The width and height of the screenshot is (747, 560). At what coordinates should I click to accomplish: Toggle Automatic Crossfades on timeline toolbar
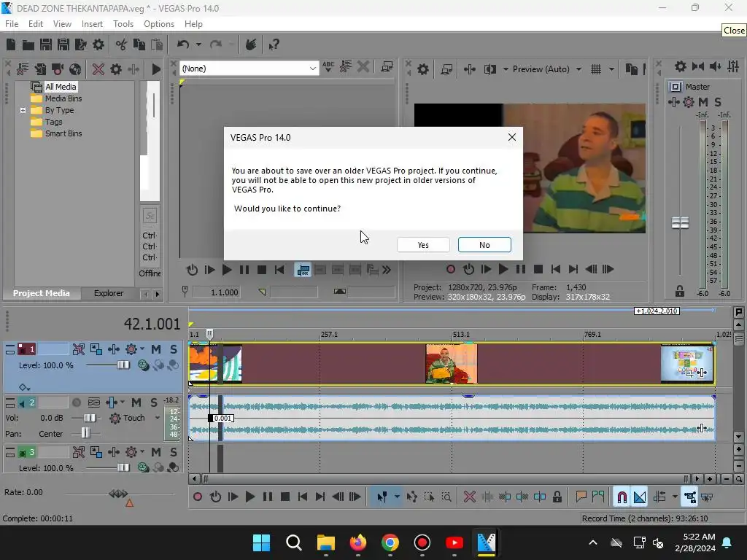coord(640,497)
